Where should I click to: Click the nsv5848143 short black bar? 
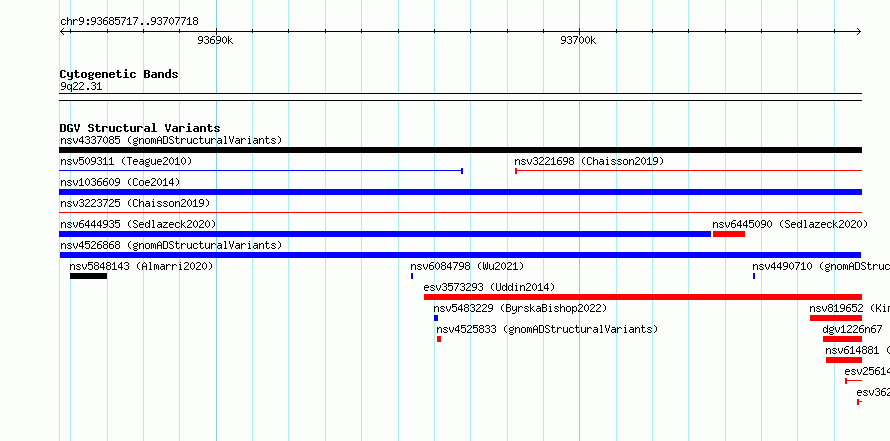(x=89, y=276)
